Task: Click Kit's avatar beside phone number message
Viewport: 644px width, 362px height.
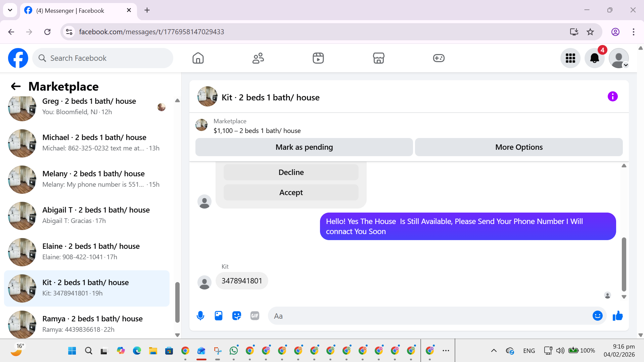Action: 204,282
